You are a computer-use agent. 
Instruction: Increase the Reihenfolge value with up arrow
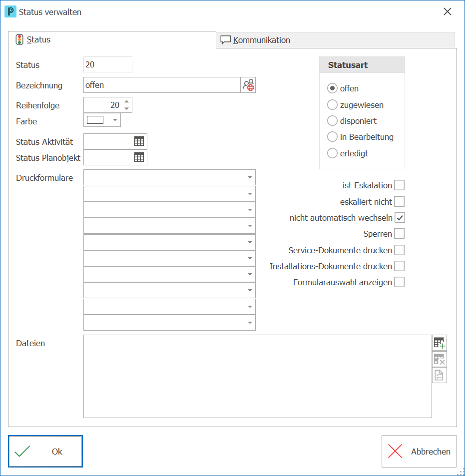(126, 101)
